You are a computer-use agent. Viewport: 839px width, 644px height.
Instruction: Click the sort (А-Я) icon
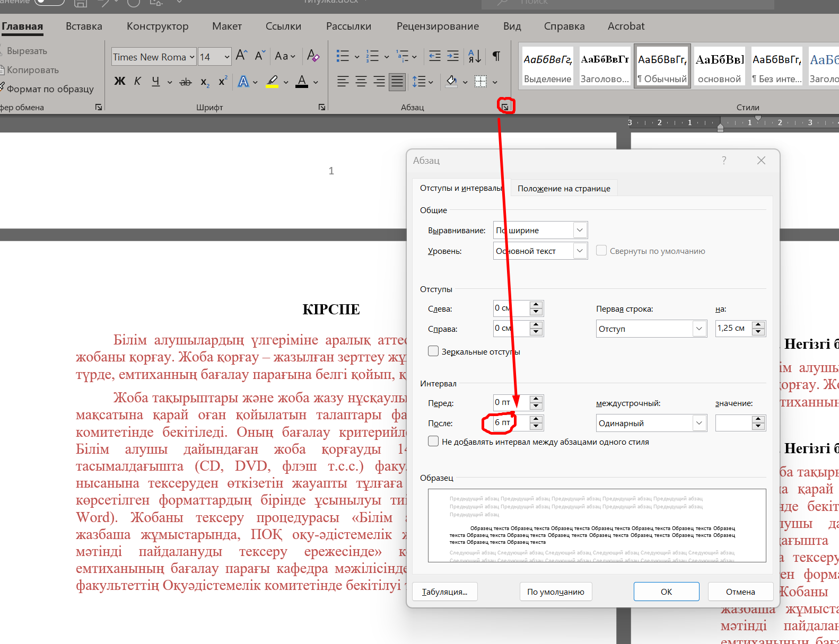[x=475, y=56]
